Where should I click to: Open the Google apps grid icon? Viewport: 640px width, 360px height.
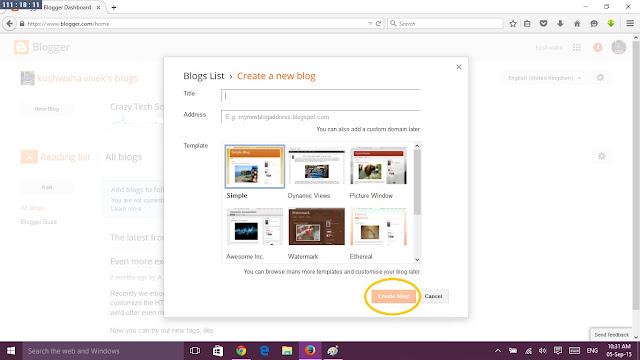(577, 48)
